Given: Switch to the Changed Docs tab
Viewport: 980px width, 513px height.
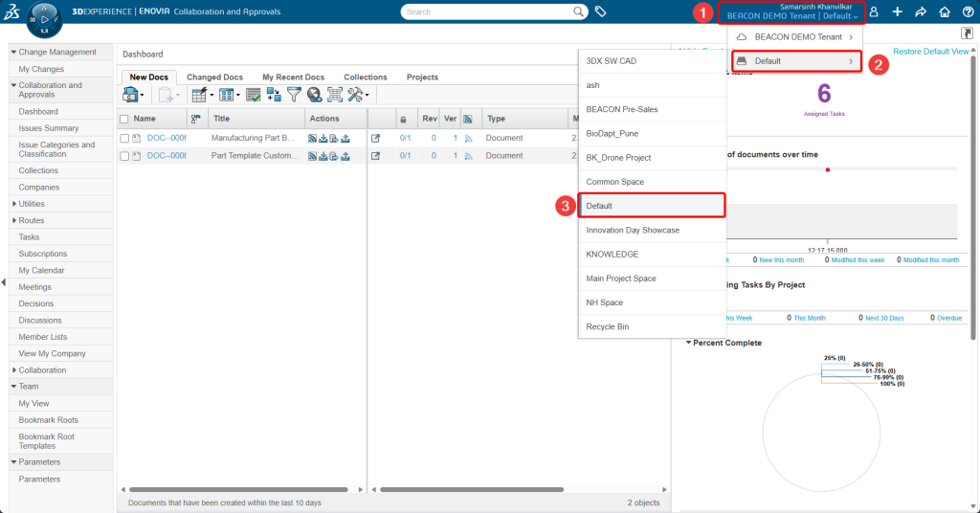Looking at the screenshot, I should 214,77.
